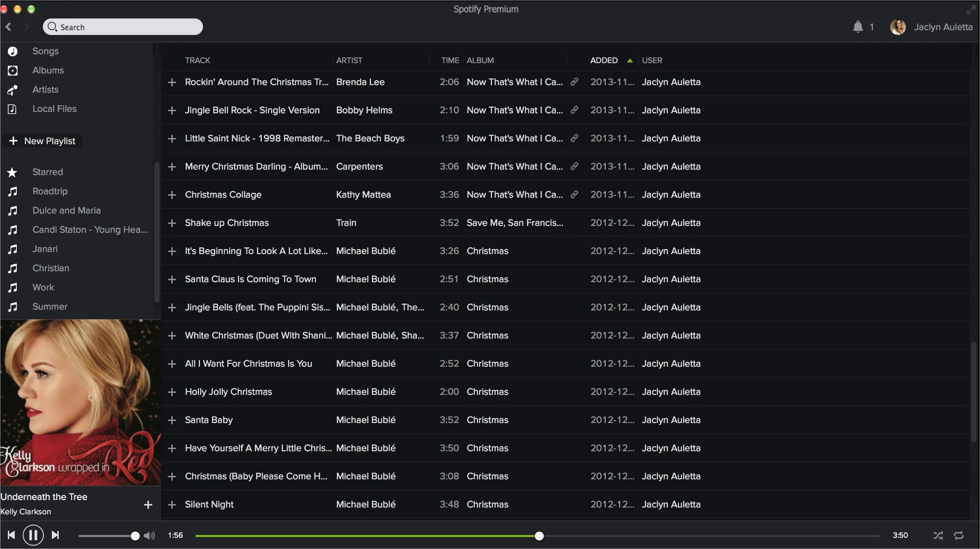Sort by USER column header
The image size is (980, 549).
point(652,60)
